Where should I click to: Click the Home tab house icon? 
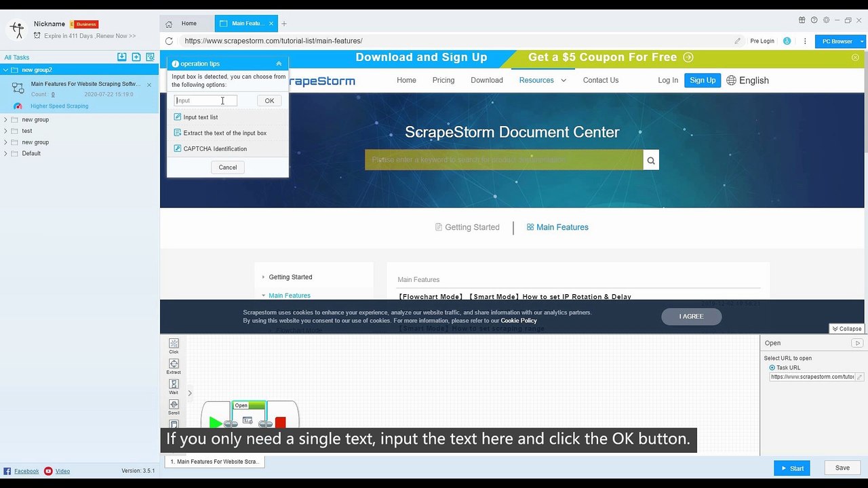(x=169, y=24)
